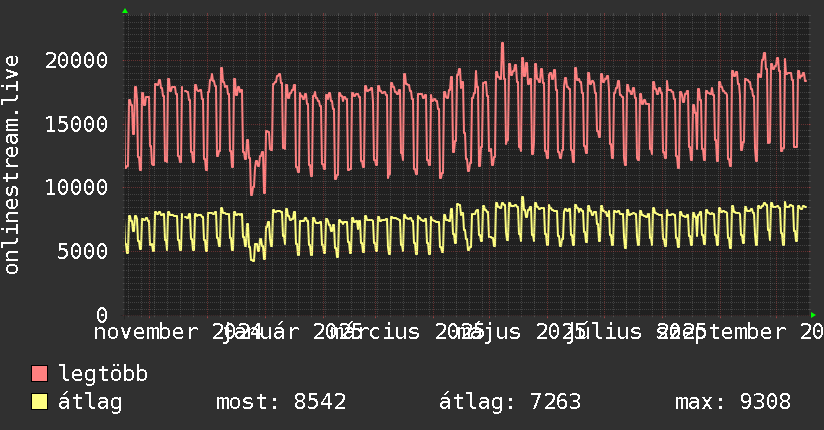Click the green arrow ending the x-axis
The image size is (824, 430).
point(813,315)
